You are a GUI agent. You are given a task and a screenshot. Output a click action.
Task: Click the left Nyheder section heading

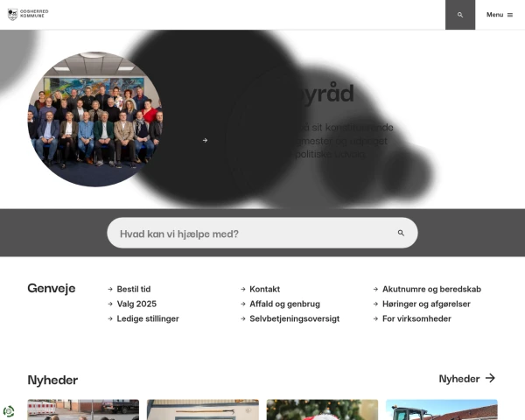[x=52, y=380]
